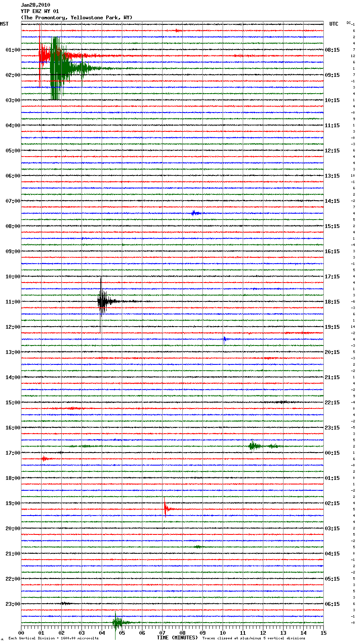Click the small blue event after 07:15
This screenshot has height=644, width=357.
pos(196,213)
